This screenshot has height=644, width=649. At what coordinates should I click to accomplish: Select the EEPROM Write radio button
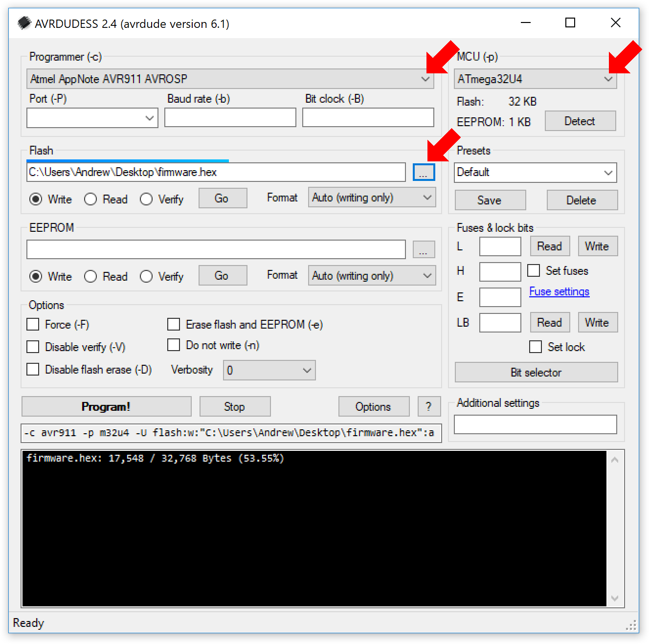pyautogui.click(x=36, y=276)
